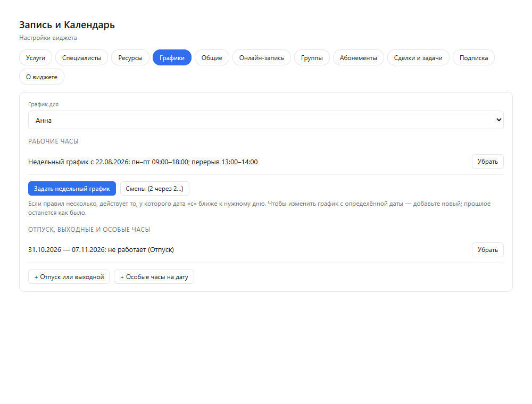532x404 pixels.
Task: Open the Общие settings tab
Action: [x=212, y=57]
